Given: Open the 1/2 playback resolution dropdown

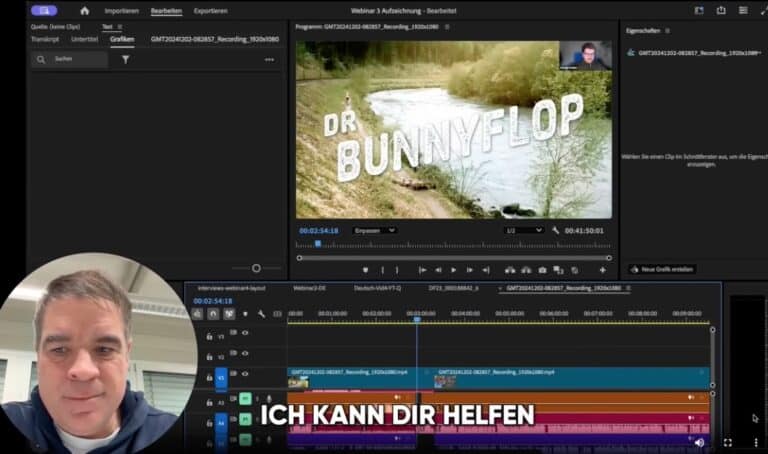Looking at the screenshot, I should (523, 230).
